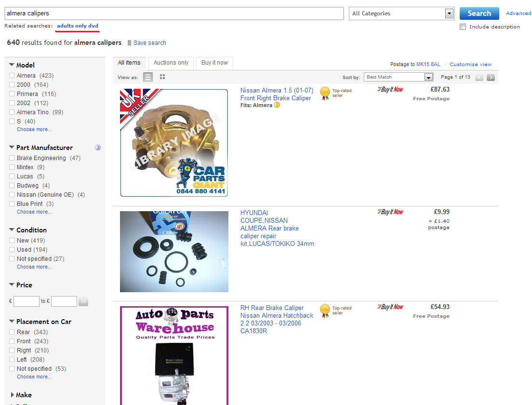The width and height of the screenshot is (532, 405).
Task: Choose more Placement on Car options
Action: [x=34, y=377]
